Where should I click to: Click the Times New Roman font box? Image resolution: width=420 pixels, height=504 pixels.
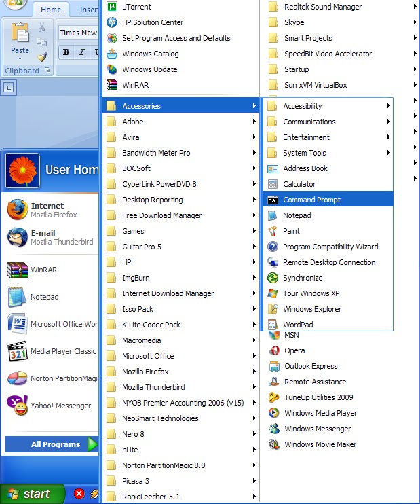(x=78, y=33)
